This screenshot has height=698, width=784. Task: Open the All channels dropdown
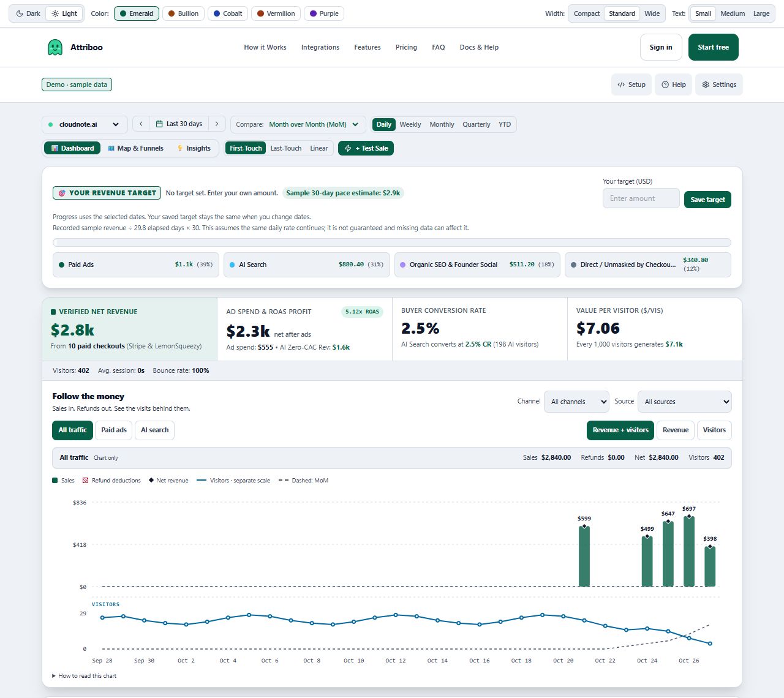[576, 402]
